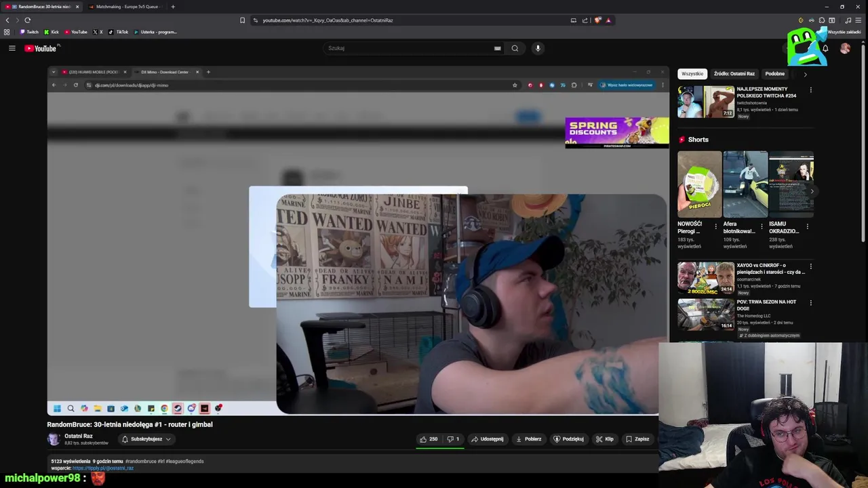Screen dimensions: 868x488
Task: Open Ostatni Raz channel name
Action: [x=79, y=436]
